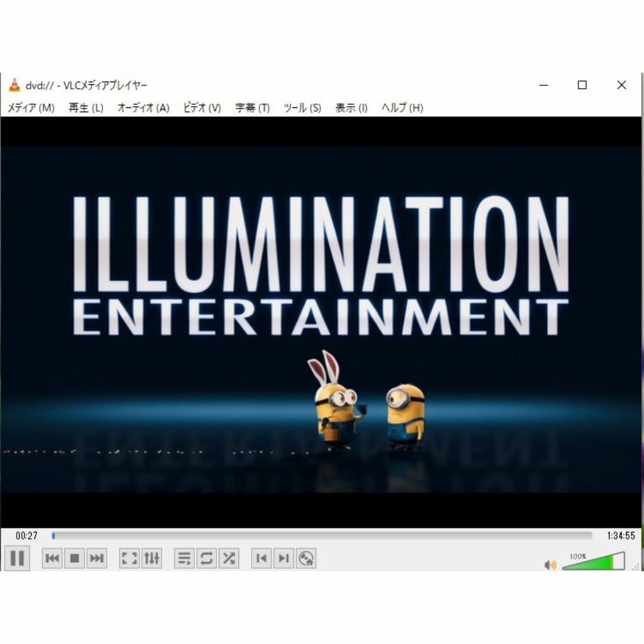Open the DVD menu disc icon
The width and height of the screenshot is (644, 644).
(306, 558)
